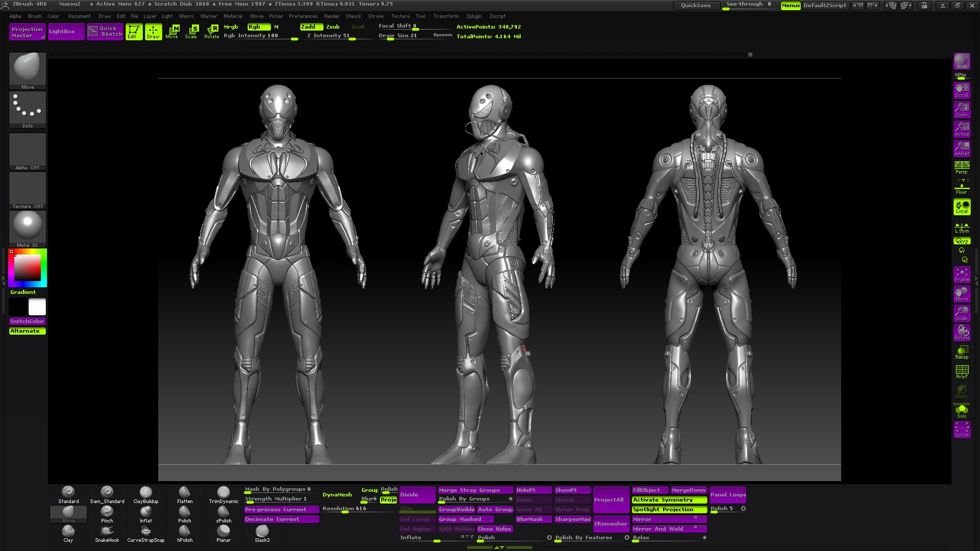980x551 pixels.
Task: Toggle Zsub sculpt mode
Action: tap(333, 27)
